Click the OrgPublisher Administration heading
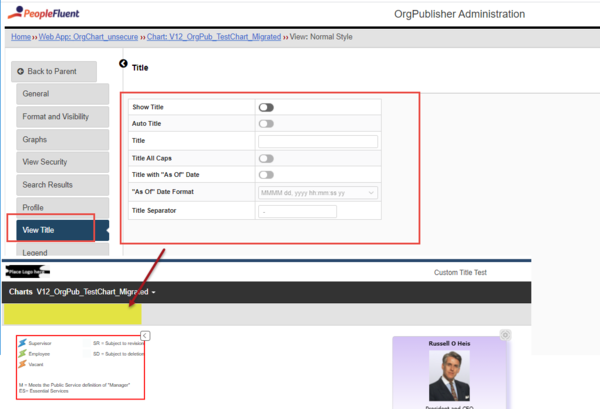 [x=460, y=14]
